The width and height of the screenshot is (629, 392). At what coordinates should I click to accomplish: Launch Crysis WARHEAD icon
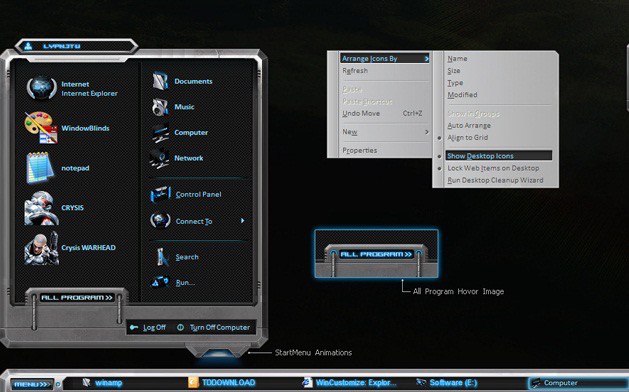click(41, 248)
